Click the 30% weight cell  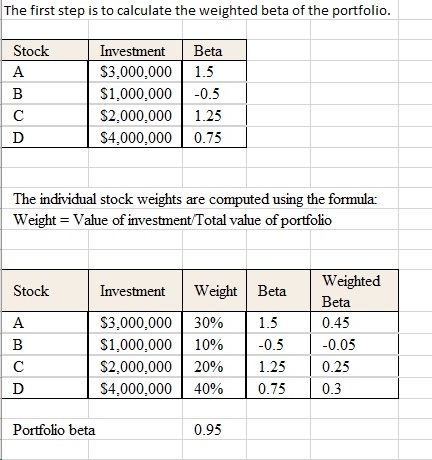point(214,323)
